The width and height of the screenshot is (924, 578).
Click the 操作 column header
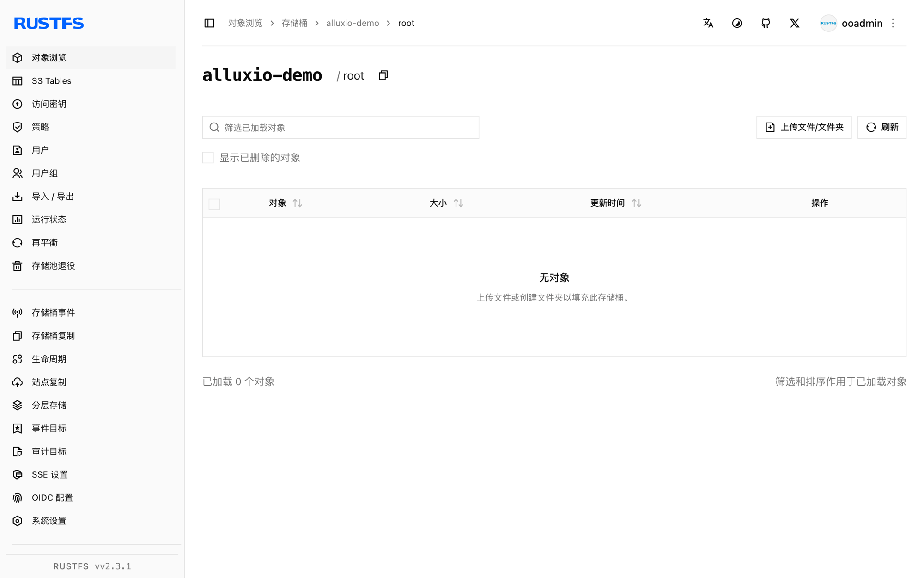pos(820,203)
